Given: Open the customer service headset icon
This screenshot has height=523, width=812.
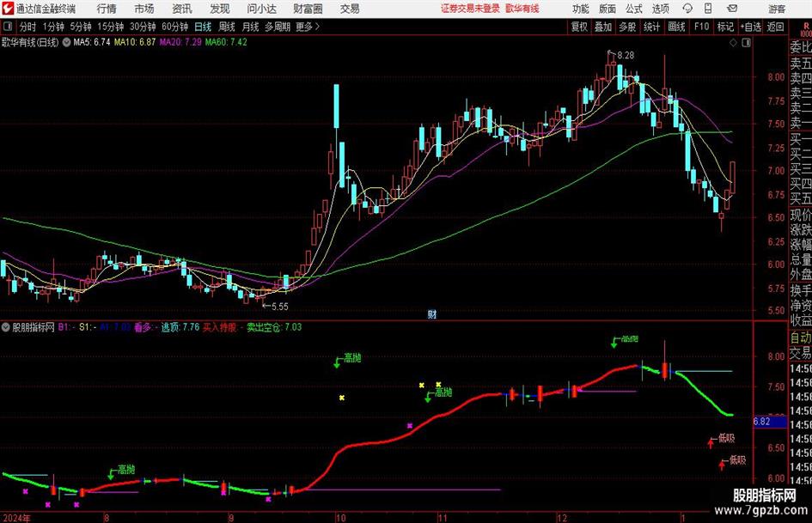Looking at the screenshot, I should pyautogui.click(x=687, y=9).
